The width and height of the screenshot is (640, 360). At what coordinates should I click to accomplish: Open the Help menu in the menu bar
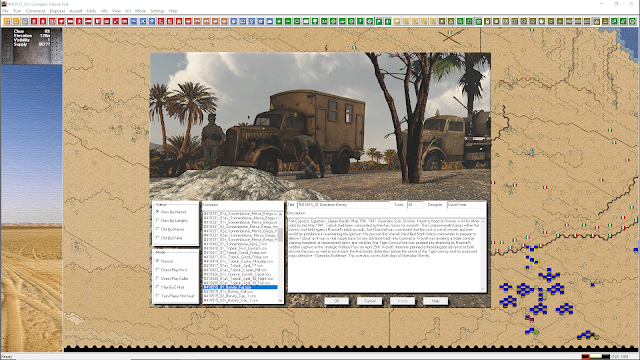[173, 11]
